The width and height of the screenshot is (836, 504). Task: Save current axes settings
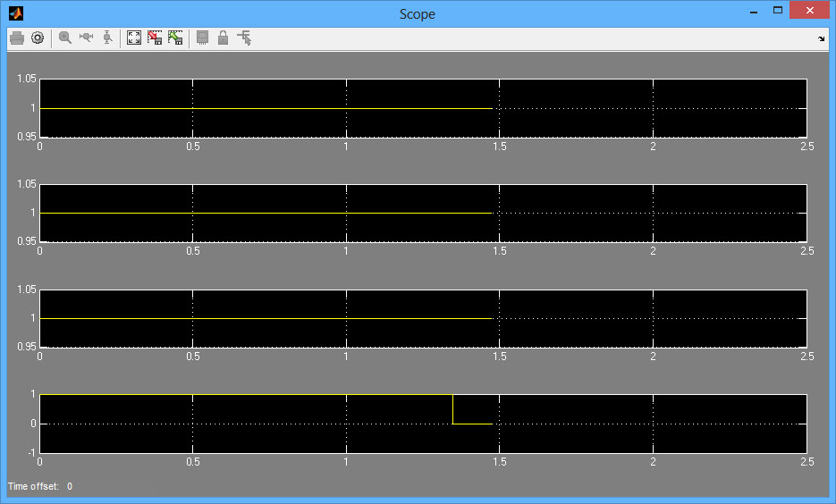(x=155, y=38)
